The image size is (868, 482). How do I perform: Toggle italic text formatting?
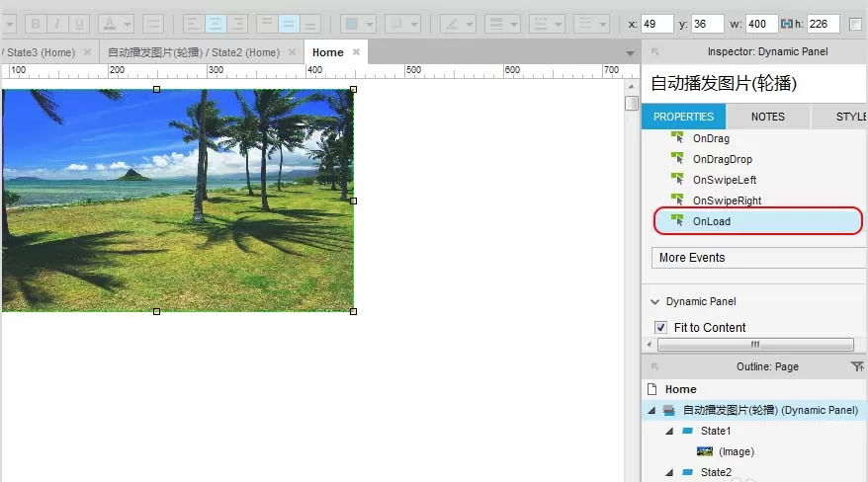pos(57,24)
